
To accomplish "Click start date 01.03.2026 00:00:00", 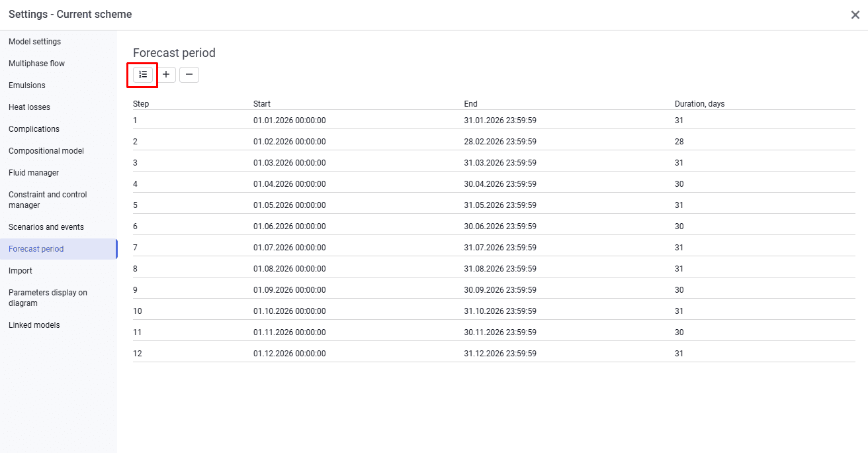I will [290, 163].
